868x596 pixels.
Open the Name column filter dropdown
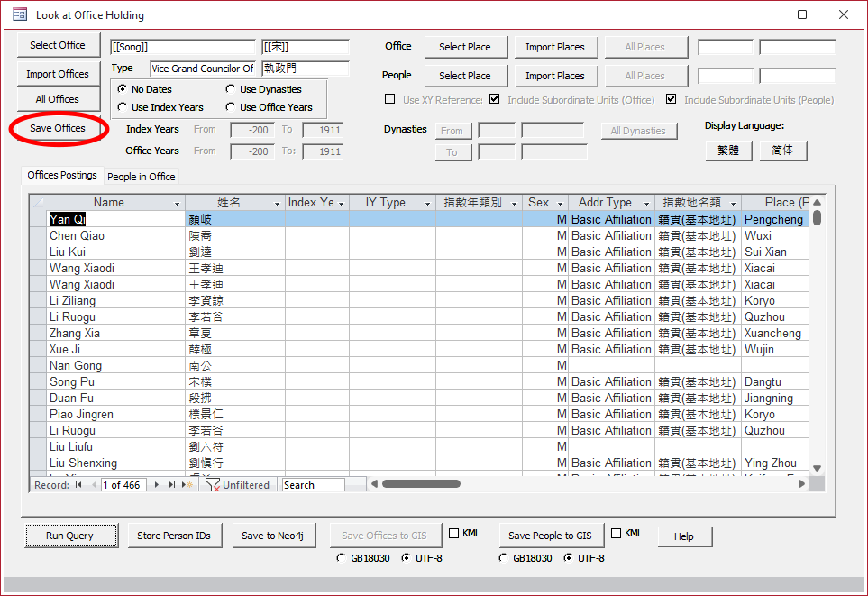178,204
